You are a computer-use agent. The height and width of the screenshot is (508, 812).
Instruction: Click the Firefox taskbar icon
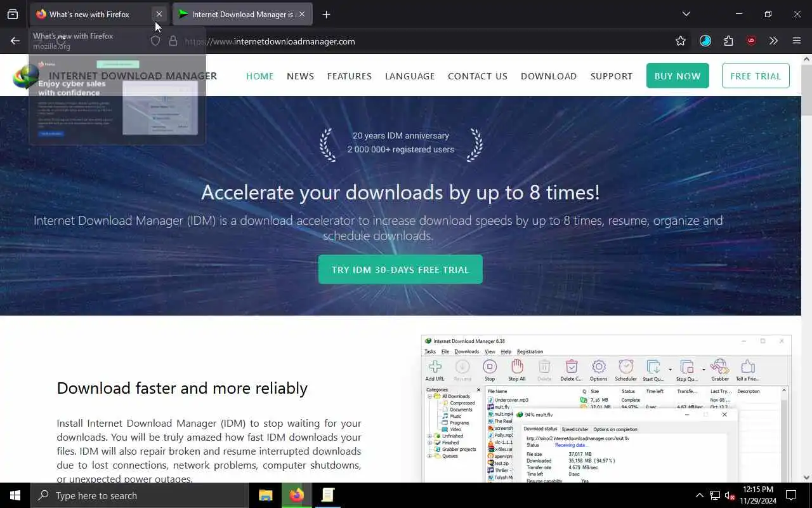[x=296, y=495]
